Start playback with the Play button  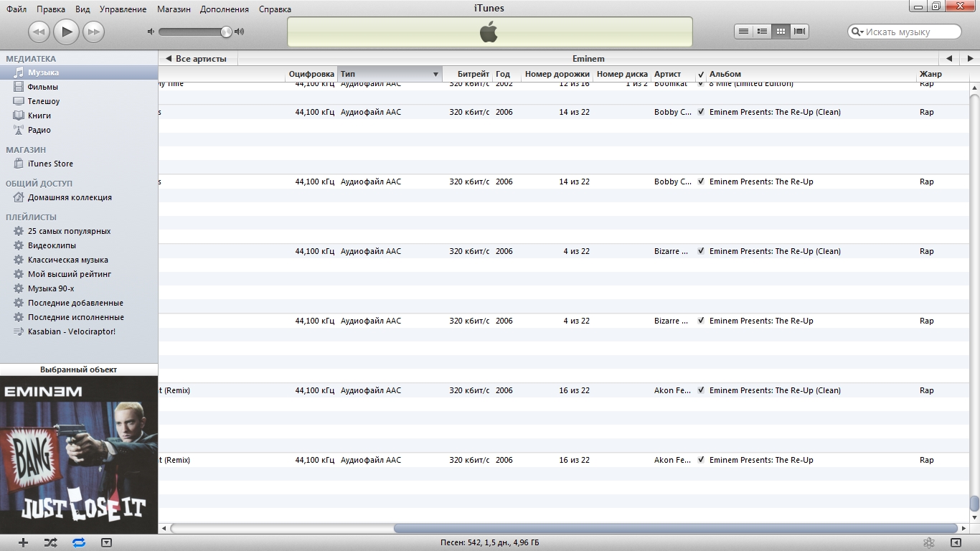coord(66,31)
